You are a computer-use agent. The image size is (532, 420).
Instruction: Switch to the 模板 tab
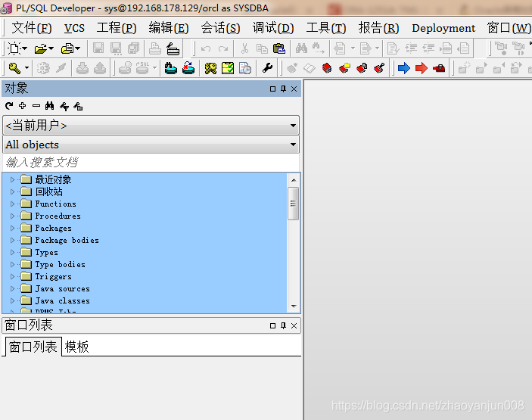point(76,347)
